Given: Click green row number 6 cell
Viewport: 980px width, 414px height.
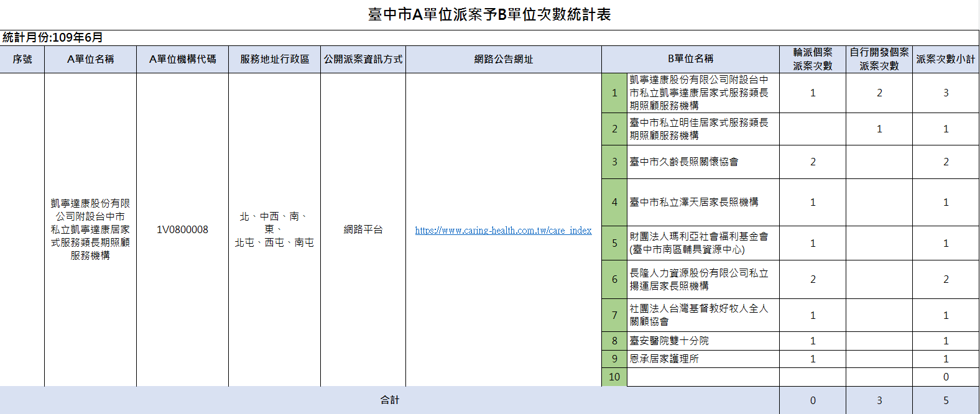Looking at the screenshot, I should click(614, 279).
